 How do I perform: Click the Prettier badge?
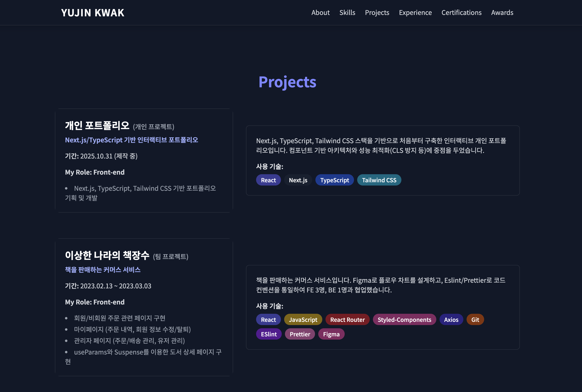(299, 334)
